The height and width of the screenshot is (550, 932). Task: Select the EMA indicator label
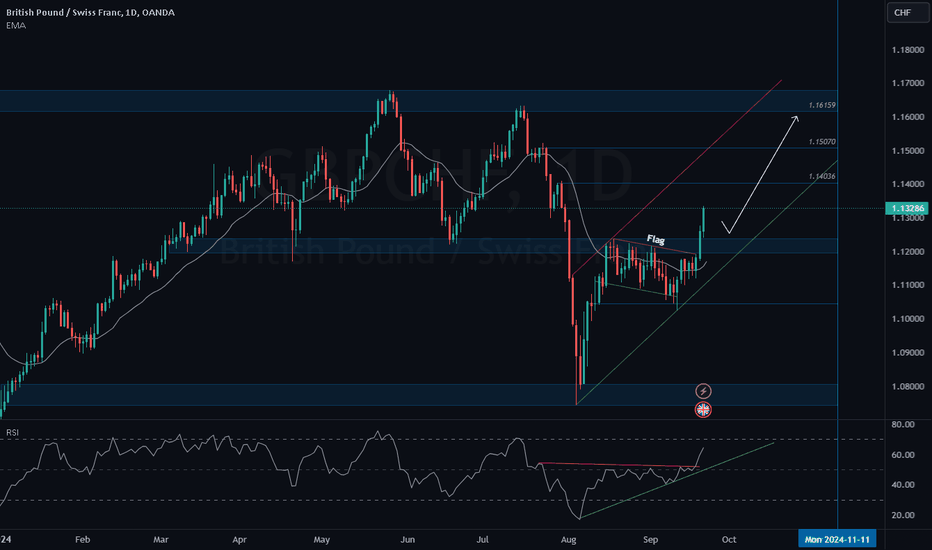click(16, 26)
